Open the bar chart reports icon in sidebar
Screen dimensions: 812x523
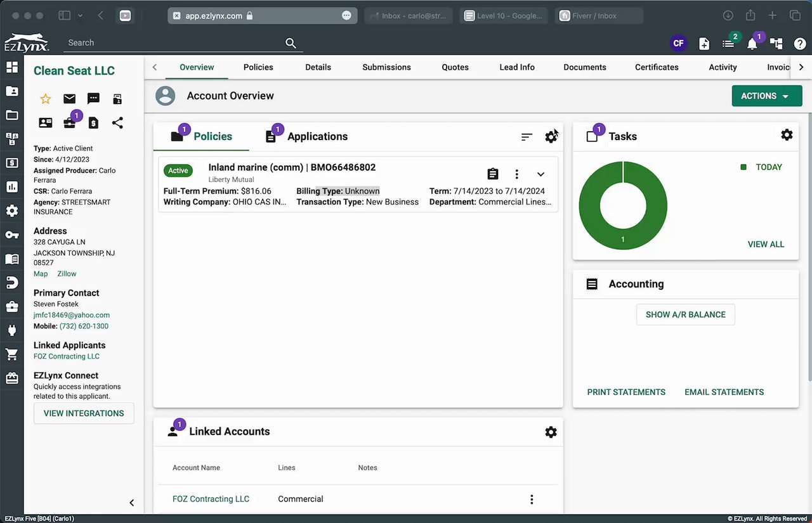12,187
